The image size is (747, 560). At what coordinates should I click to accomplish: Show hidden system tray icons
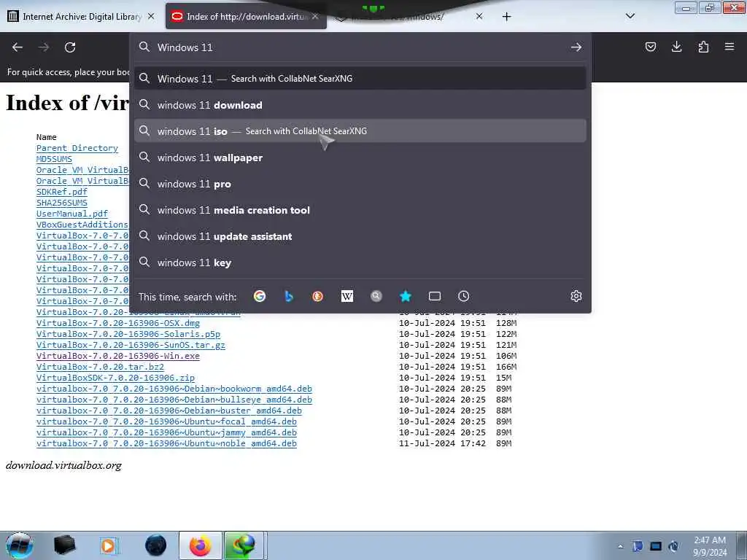pos(620,546)
